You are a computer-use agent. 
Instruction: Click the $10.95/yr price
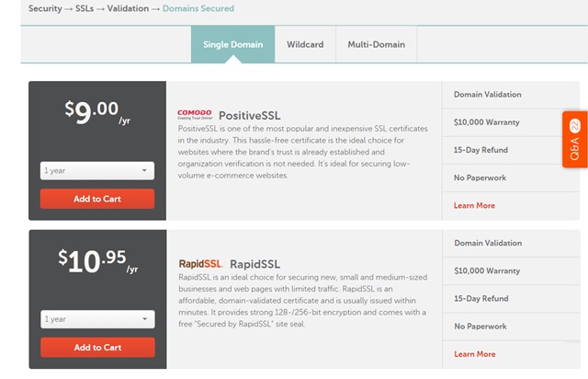(x=98, y=260)
